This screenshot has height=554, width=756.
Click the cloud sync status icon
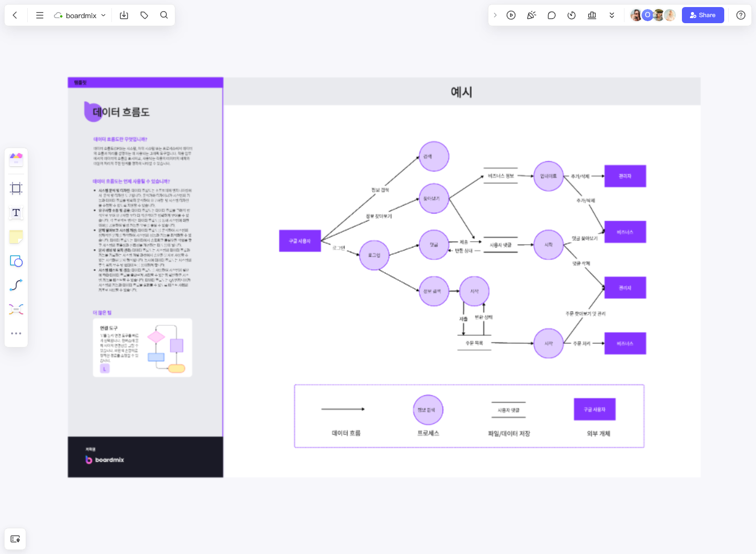coord(58,16)
